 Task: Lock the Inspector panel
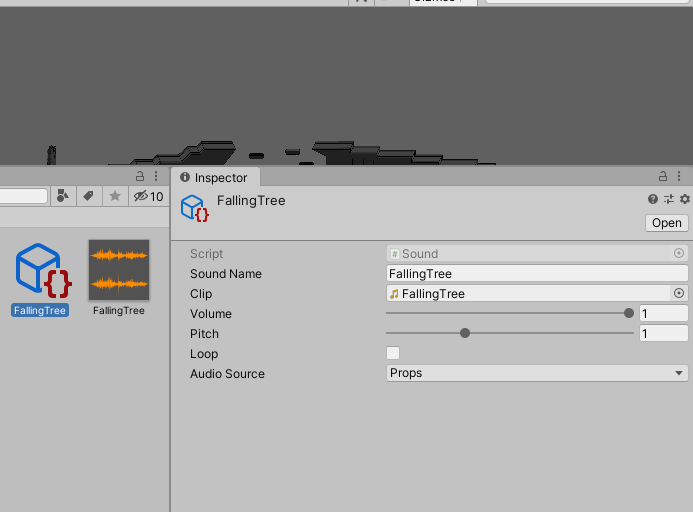click(x=663, y=176)
